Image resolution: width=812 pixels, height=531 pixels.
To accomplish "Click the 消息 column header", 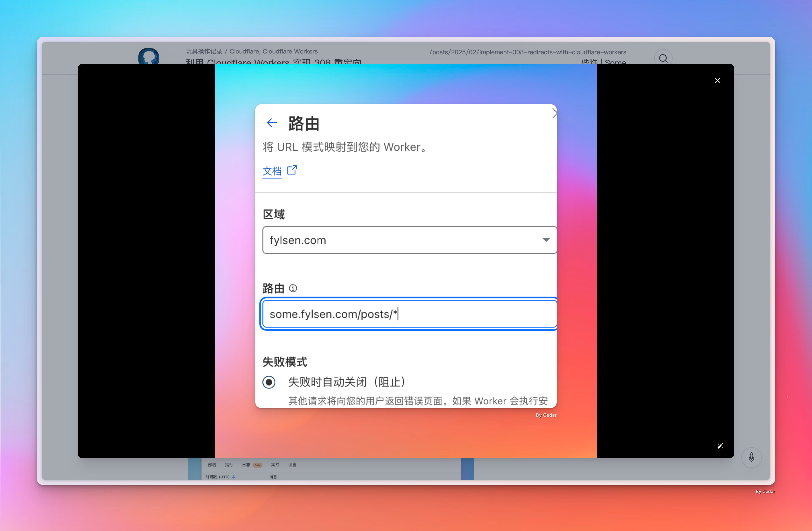I will (273, 477).
